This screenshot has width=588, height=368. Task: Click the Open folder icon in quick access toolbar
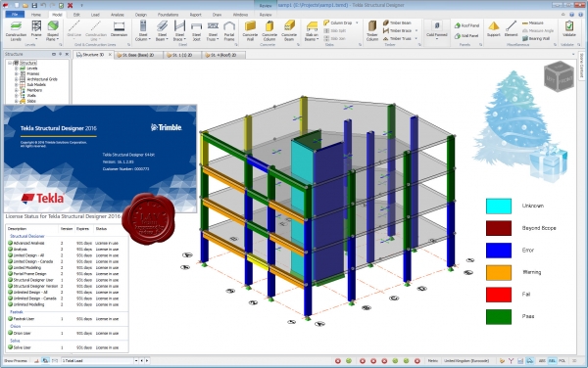pyautogui.click(x=25, y=5)
